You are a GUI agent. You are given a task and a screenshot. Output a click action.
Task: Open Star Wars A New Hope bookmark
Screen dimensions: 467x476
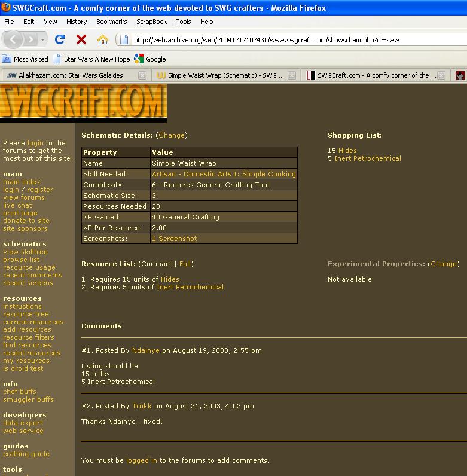tap(96, 59)
